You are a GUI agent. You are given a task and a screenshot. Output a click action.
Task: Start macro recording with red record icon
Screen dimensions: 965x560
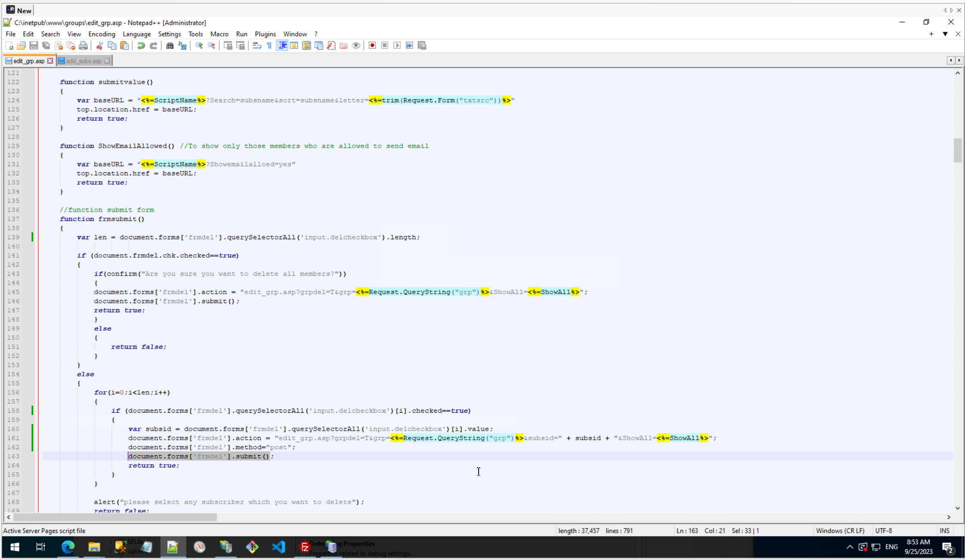[x=373, y=46]
